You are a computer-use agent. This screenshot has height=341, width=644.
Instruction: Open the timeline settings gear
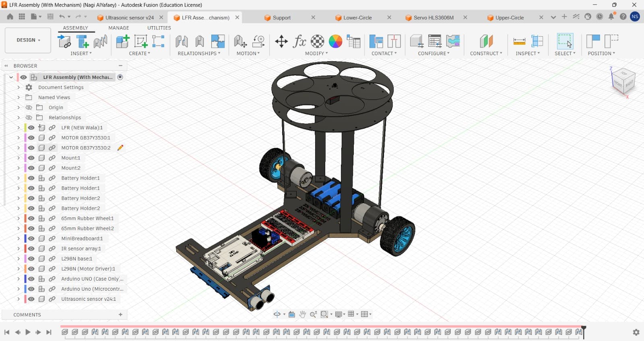pos(636,332)
